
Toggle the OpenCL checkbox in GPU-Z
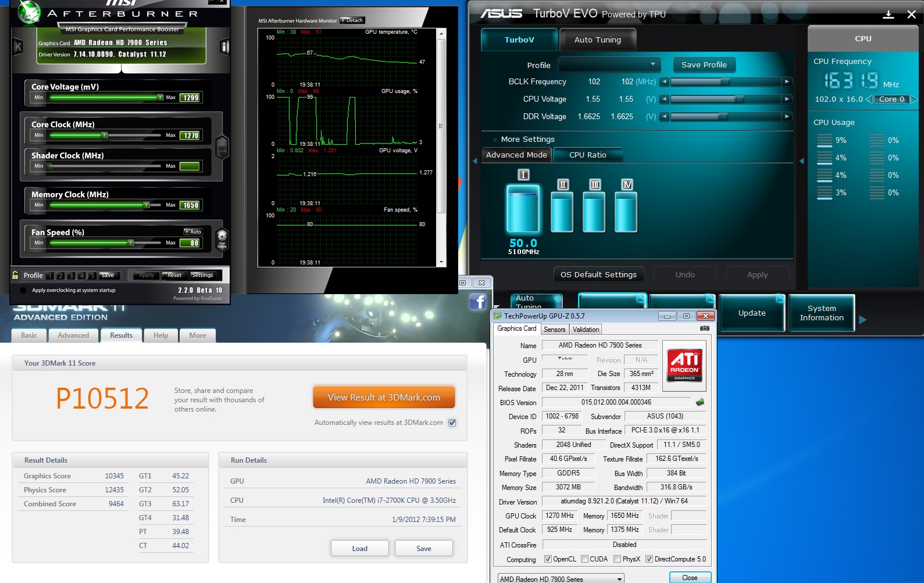[x=548, y=559]
